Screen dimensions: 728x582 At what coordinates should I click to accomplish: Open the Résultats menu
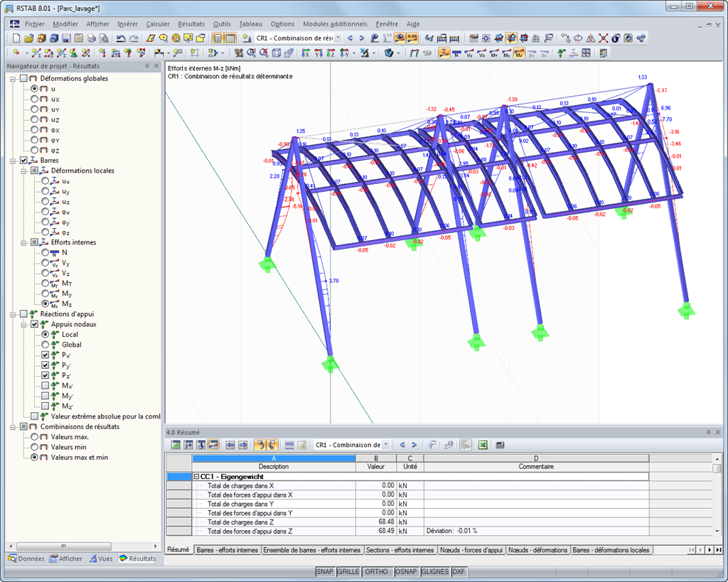(x=191, y=24)
